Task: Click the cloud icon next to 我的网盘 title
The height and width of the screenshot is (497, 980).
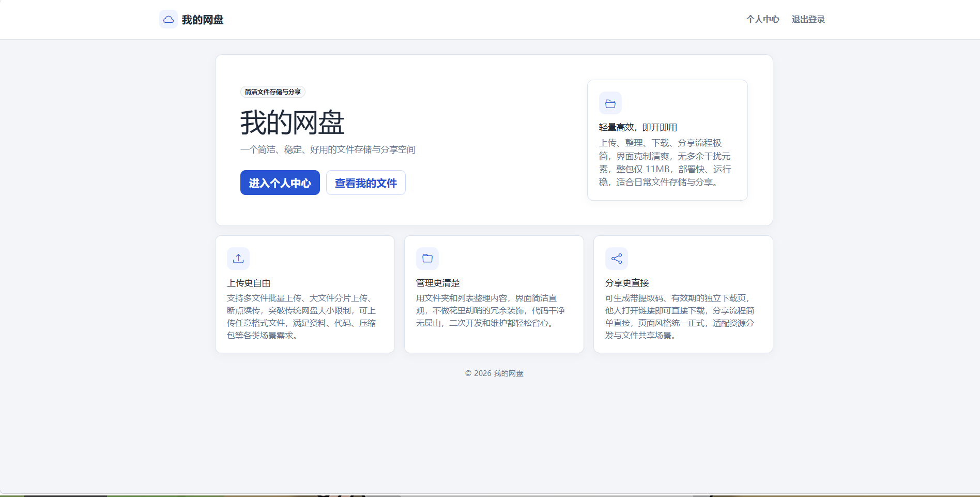Action: pos(168,19)
